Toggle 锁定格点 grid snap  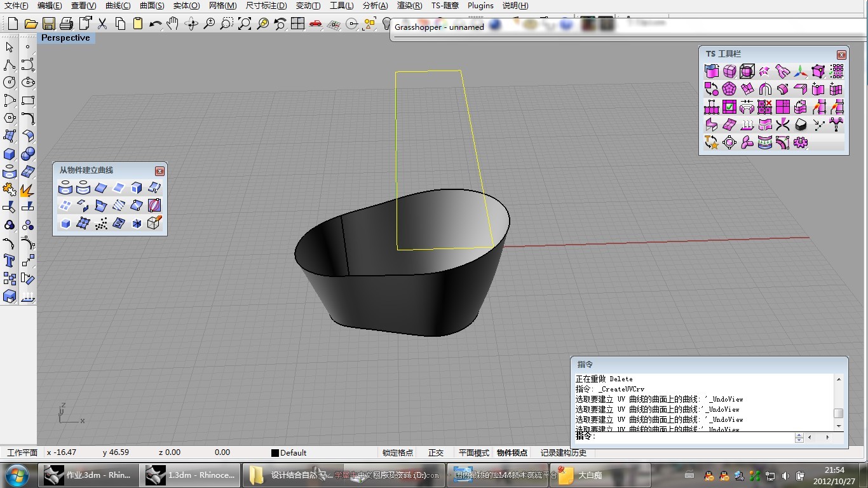click(398, 452)
